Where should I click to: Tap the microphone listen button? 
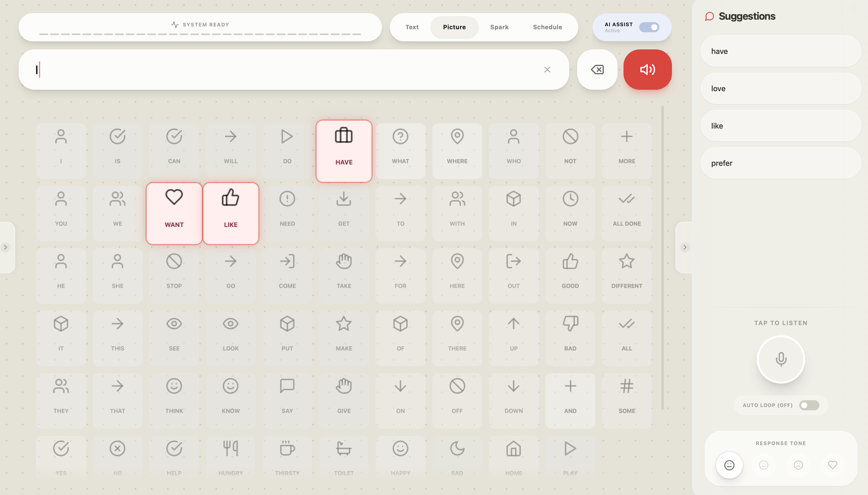click(x=781, y=359)
